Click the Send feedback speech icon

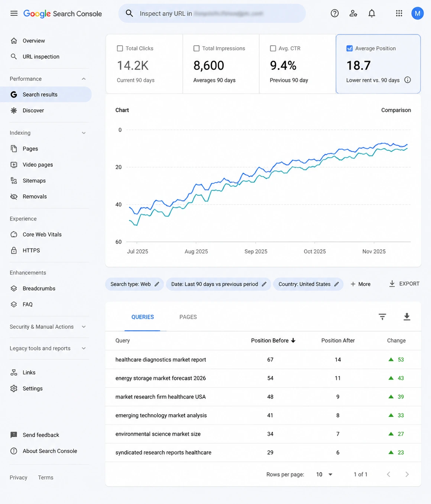(14, 435)
